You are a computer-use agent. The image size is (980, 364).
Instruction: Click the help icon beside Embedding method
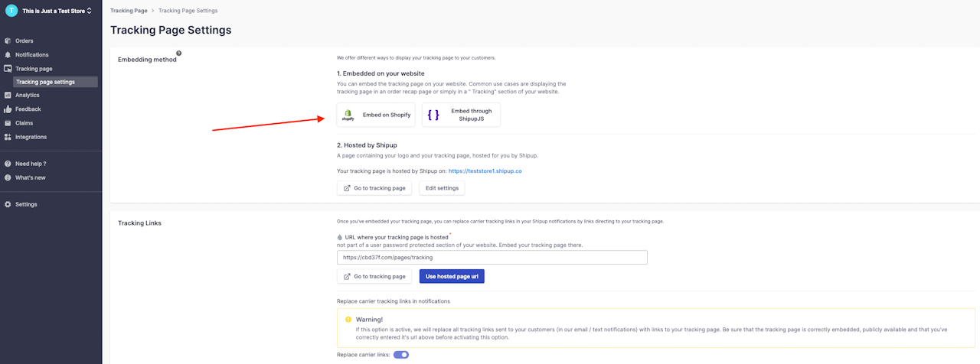(179, 54)
